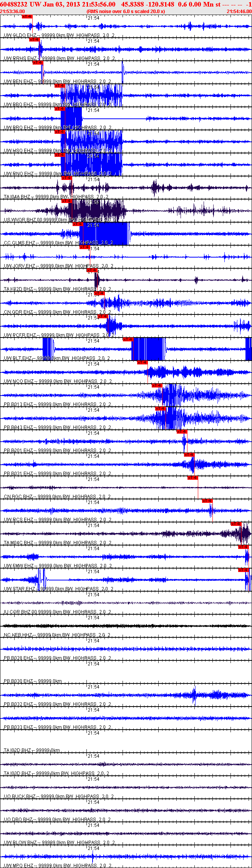Click the pick marker on the UW JORV trace
Image resolution: width=252 pixels, height=868 pixels.
(85, 247)
